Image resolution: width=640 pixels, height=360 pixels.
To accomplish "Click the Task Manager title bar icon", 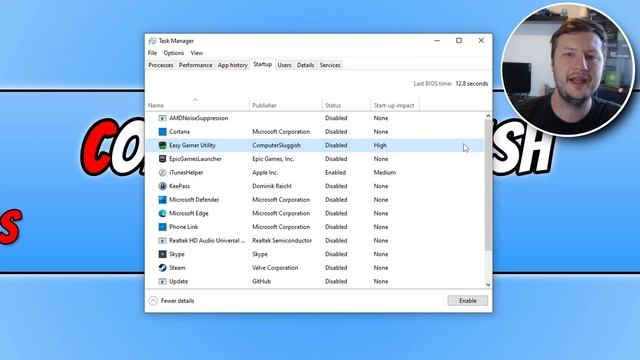I will (153, 41).
